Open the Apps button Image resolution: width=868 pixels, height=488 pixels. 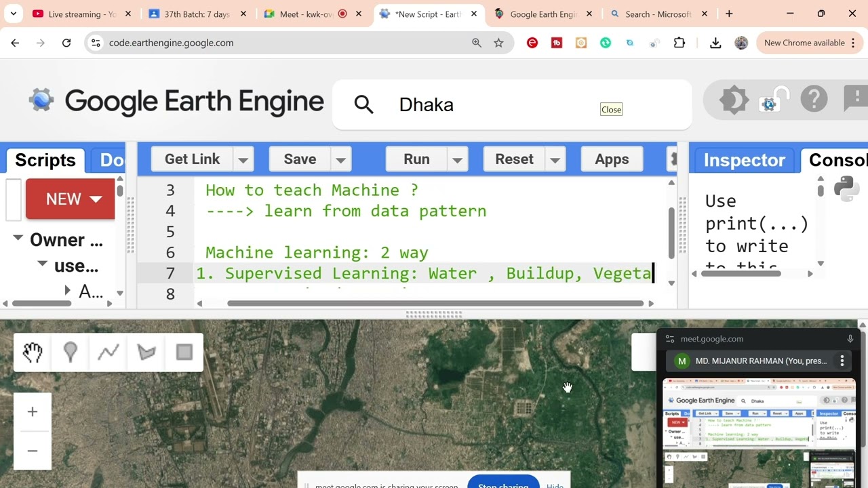click(612, 159)
